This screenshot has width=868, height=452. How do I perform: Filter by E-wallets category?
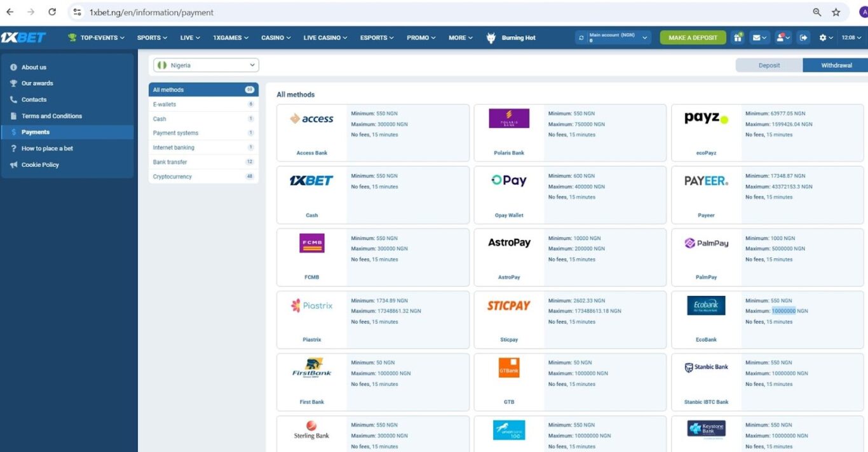click(x=203, y=104)
